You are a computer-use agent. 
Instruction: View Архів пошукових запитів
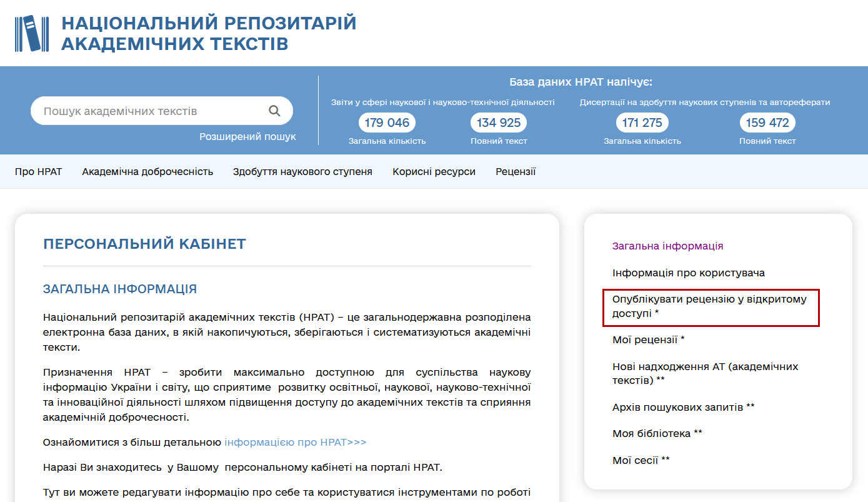click(683, 407)
